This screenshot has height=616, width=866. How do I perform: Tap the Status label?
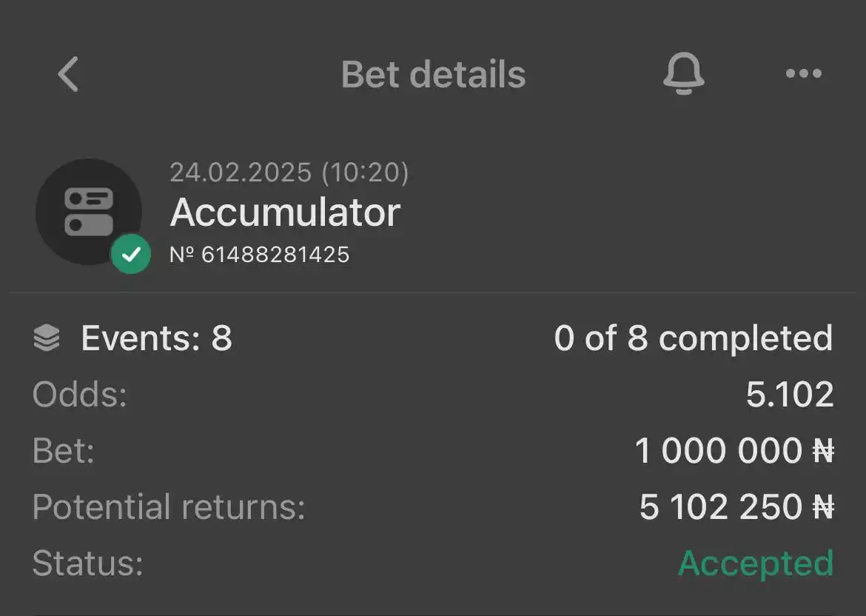[88, 563]
